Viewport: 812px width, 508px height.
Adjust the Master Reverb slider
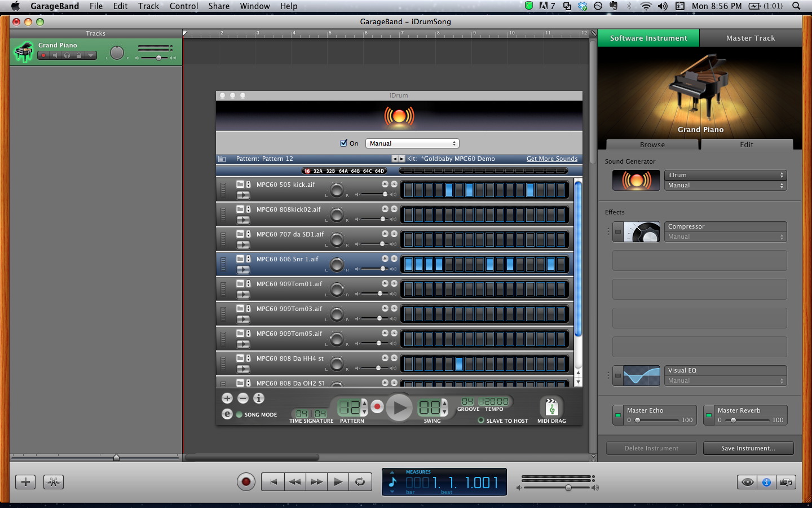click(x=733, y=420)
